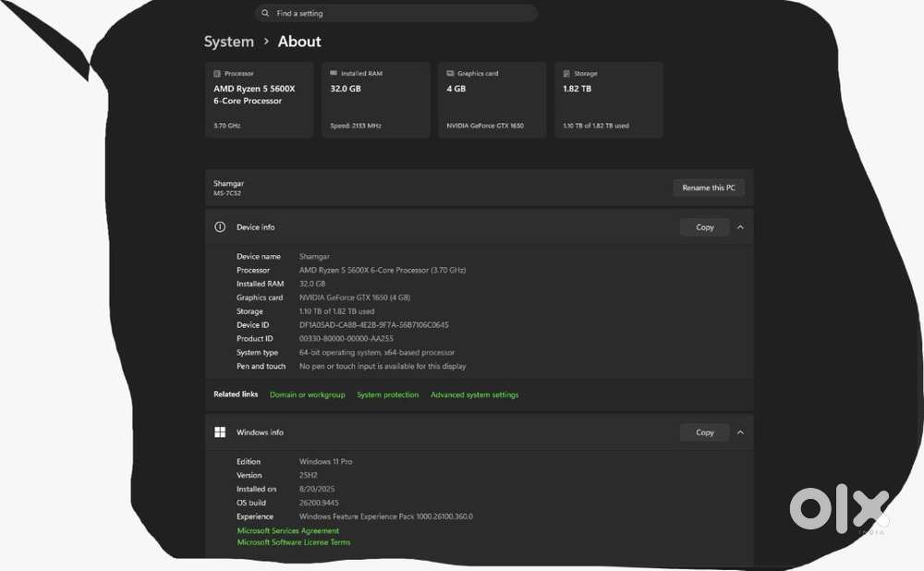
Task: Copy the Device info details
Action: [704, 227]
